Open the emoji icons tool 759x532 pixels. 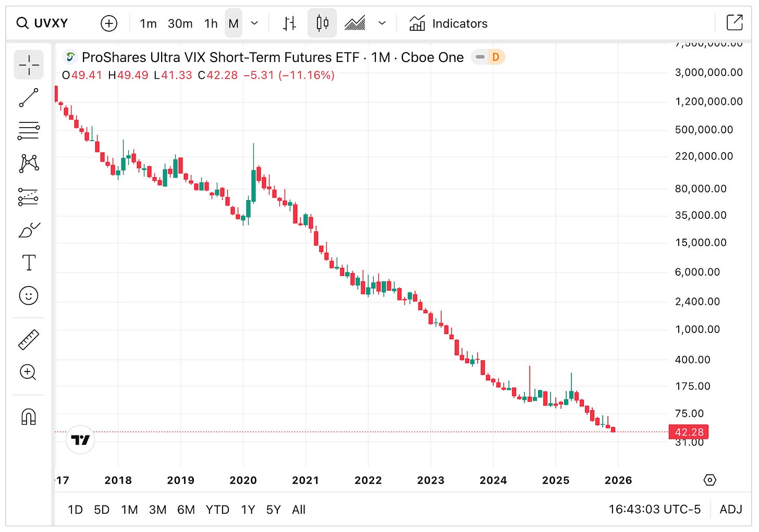[29, 296]
